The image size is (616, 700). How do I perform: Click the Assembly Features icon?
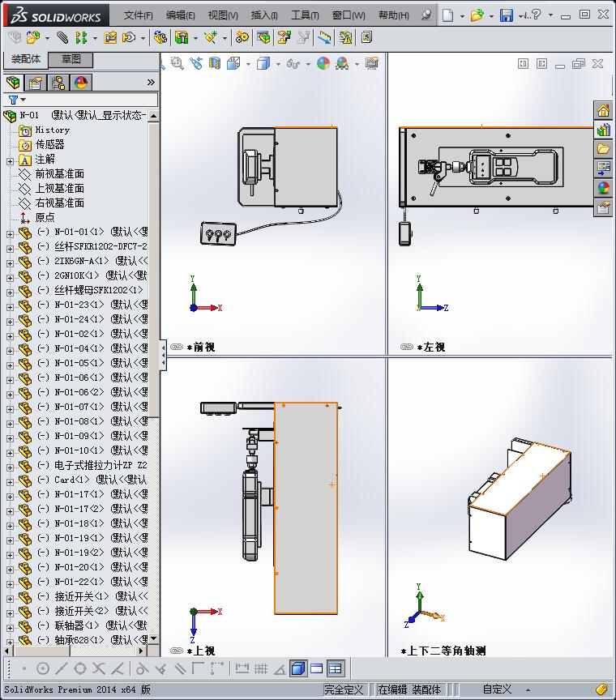(x=182, y=37)
